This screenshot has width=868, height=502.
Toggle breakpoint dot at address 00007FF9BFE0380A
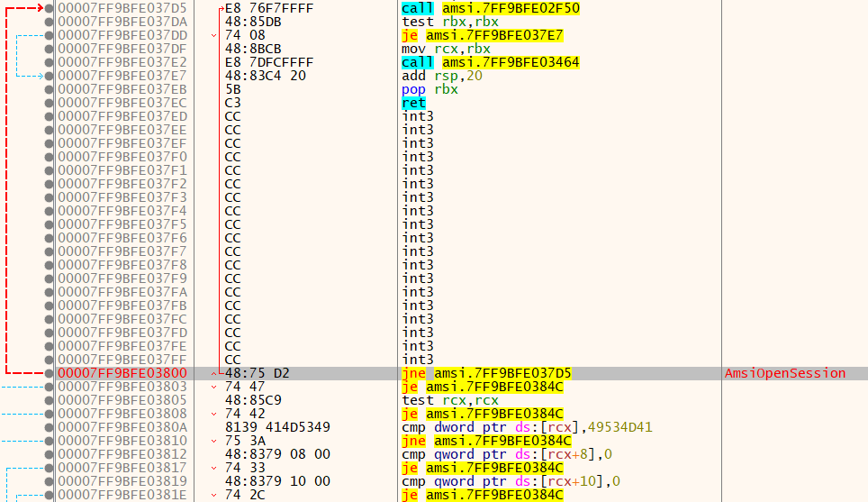tap(50, 427)
